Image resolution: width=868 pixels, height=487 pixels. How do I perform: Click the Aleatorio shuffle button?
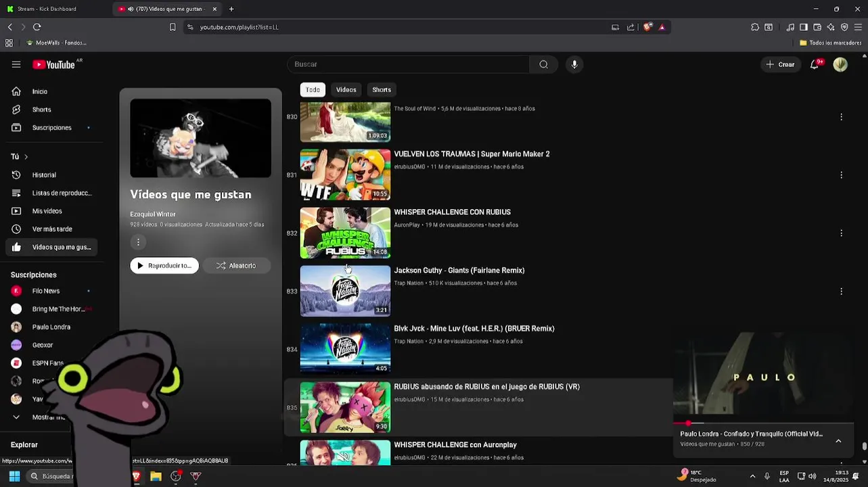[236, 266]
